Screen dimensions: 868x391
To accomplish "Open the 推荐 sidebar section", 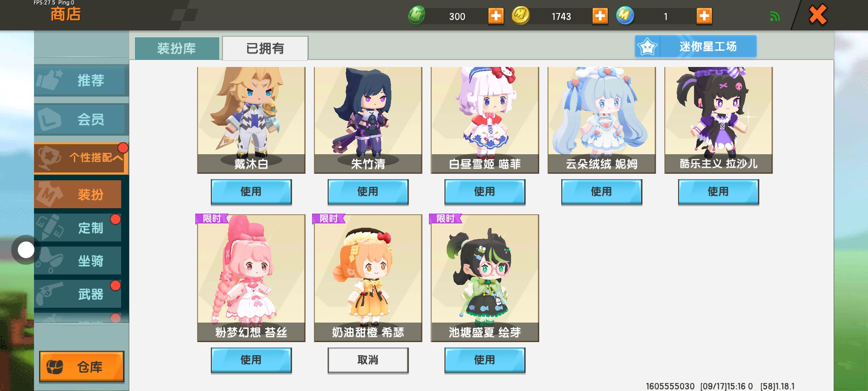I will tap(81, 80).
